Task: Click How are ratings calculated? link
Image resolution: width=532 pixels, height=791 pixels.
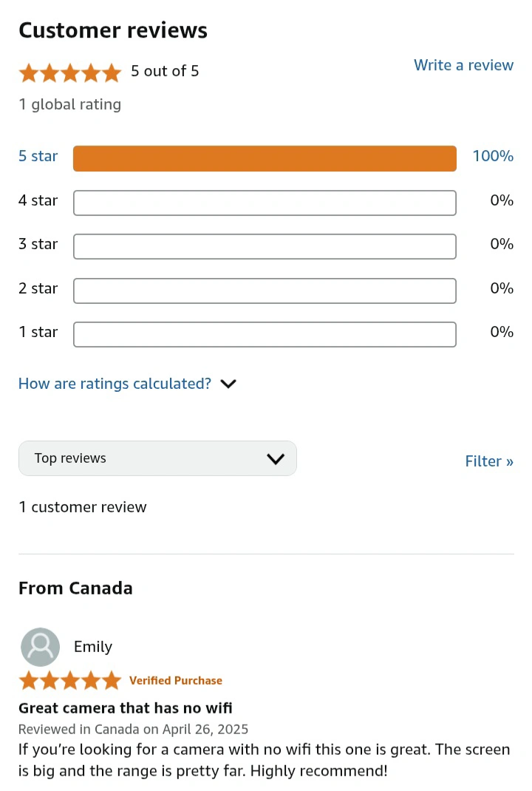Action: pos(115,384)
